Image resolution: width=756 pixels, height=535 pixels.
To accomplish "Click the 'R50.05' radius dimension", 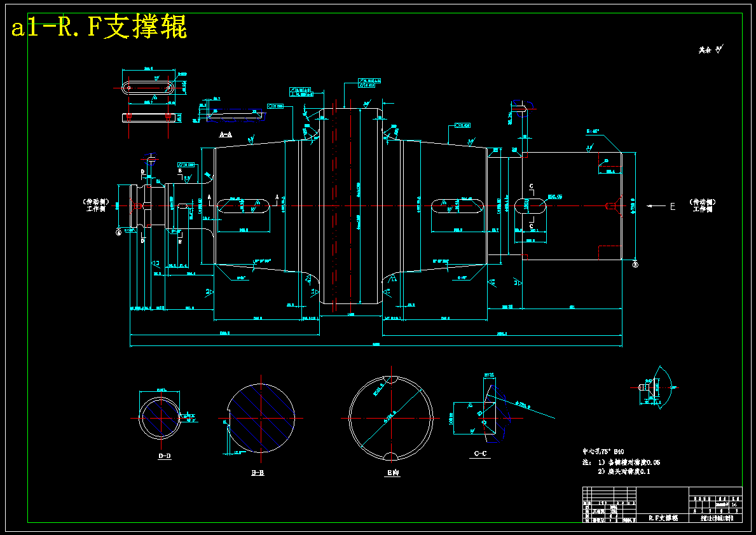I will coord(556,197).
